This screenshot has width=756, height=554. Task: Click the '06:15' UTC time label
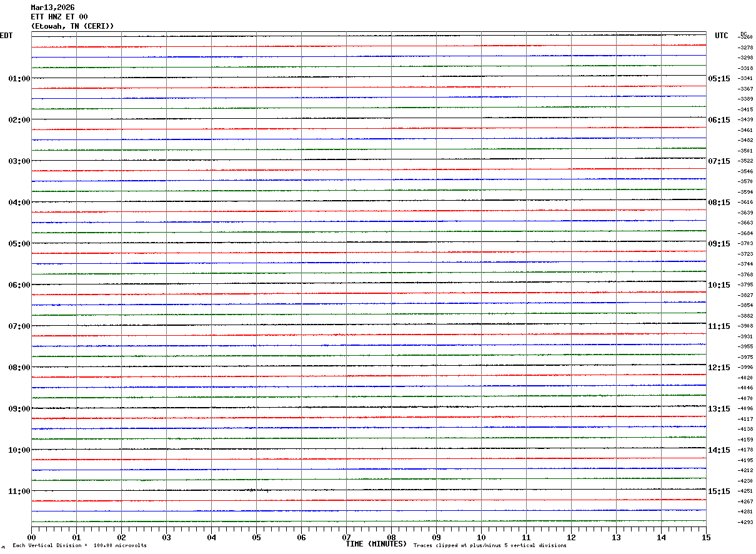pos(719,120)
